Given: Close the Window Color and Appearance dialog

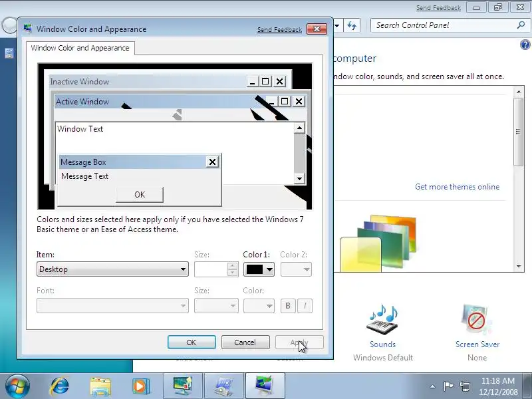Looking at the screenshot, I should [x=317, y=29].
